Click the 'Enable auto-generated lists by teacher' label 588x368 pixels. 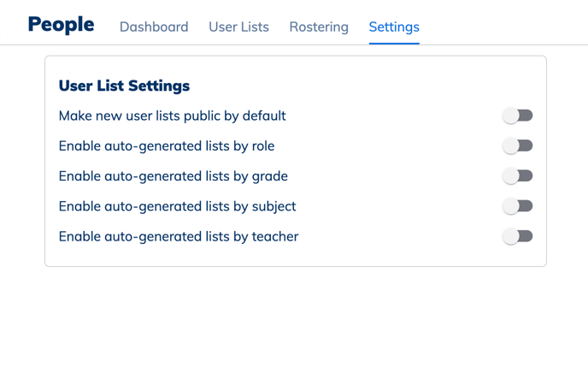pos(179,236)
